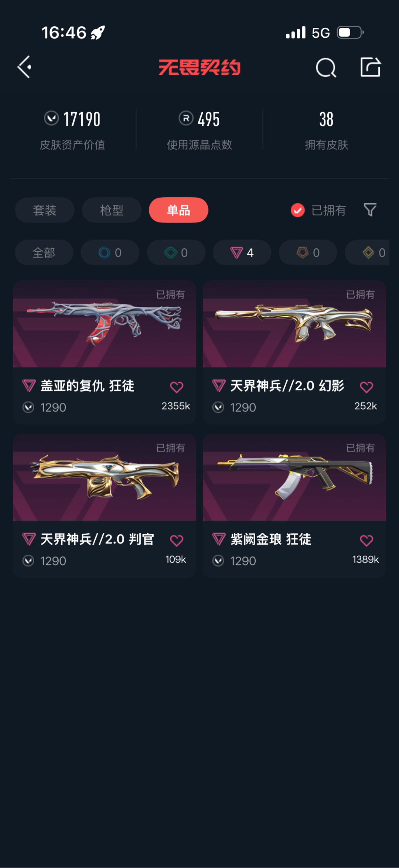This screenshot has width=399, height=868.
Task: Filter by yellow diamond rarity tier
Action: click(x=367, y=252)
